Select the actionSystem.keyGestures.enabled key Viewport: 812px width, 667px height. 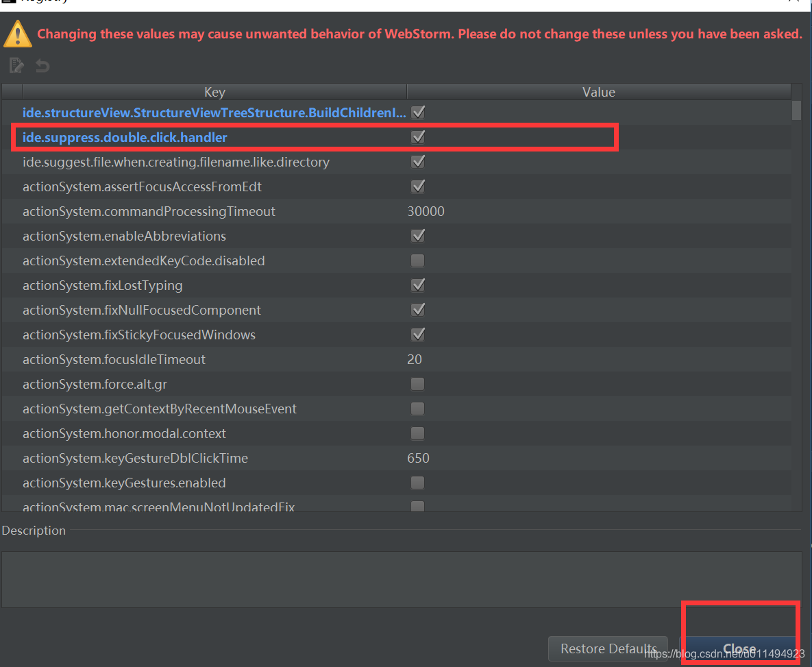124,483
